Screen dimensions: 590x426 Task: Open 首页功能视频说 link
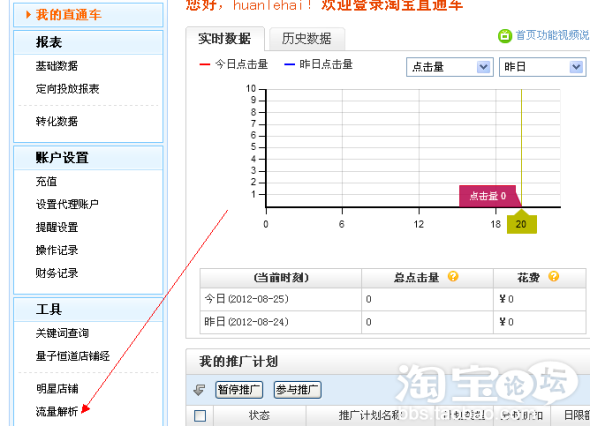coord(552,35)
